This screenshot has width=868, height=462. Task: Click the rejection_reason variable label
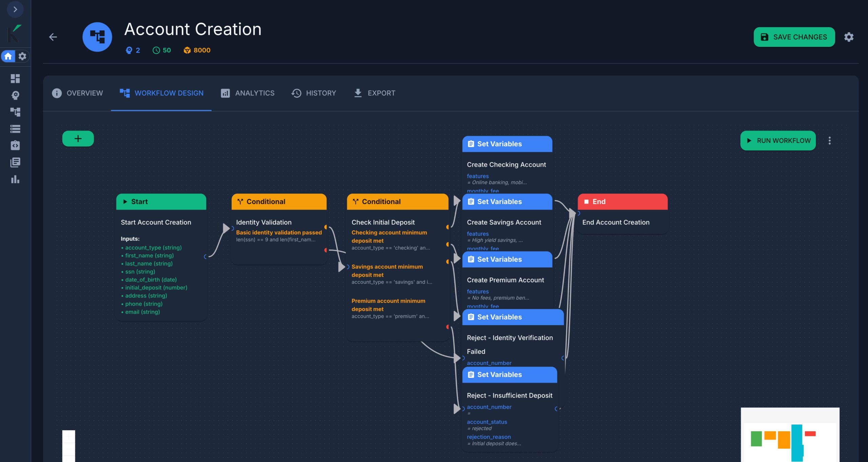click(x=489, y=437)
